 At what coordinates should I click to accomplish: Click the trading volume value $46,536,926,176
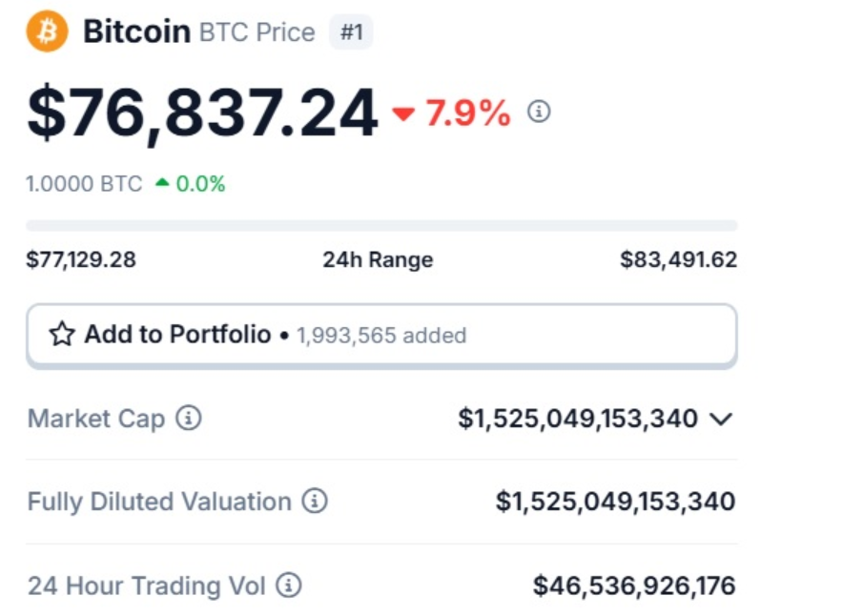(634, 585)
